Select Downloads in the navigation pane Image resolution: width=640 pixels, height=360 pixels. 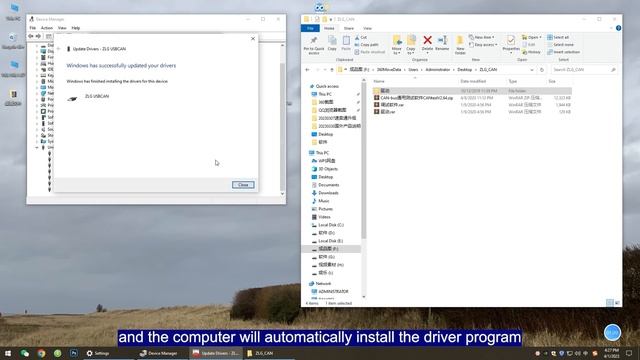point(328,193)
